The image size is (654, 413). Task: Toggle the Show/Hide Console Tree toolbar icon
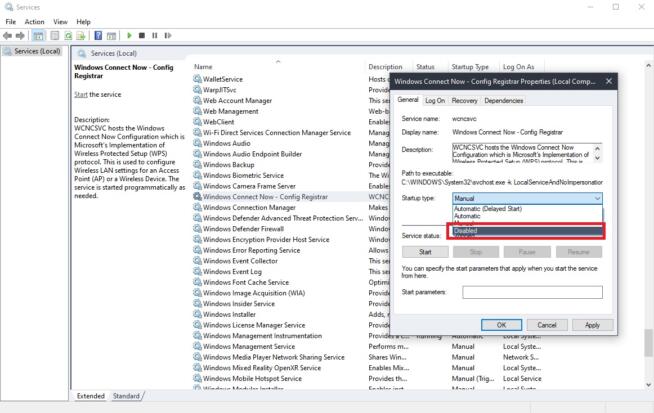point(38,36)
